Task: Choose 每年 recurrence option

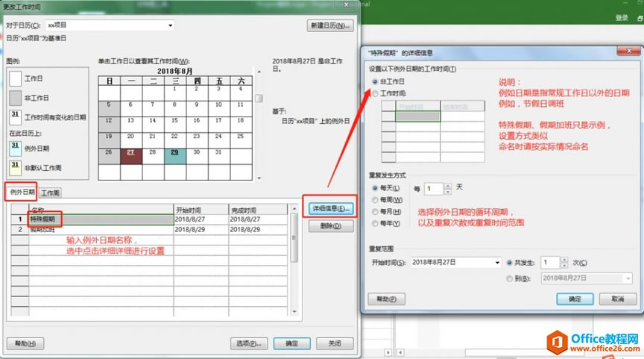Action: tap(375, 224)
